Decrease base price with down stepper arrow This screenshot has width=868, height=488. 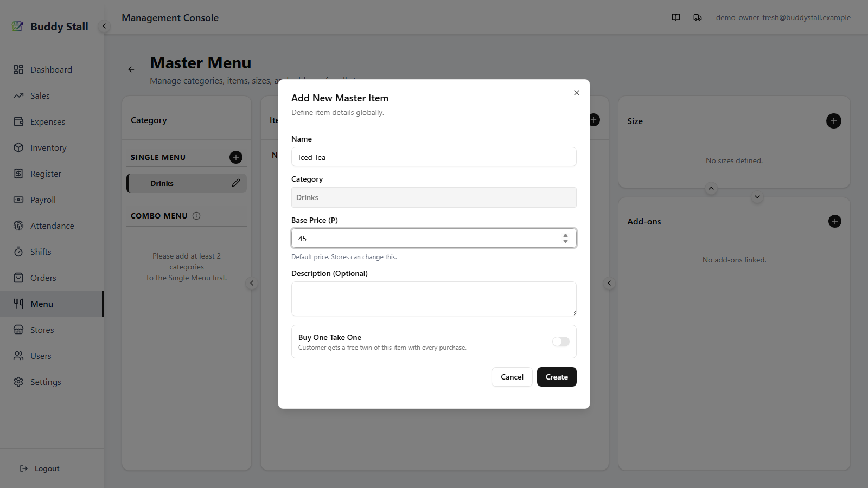[x=565, y=241]
